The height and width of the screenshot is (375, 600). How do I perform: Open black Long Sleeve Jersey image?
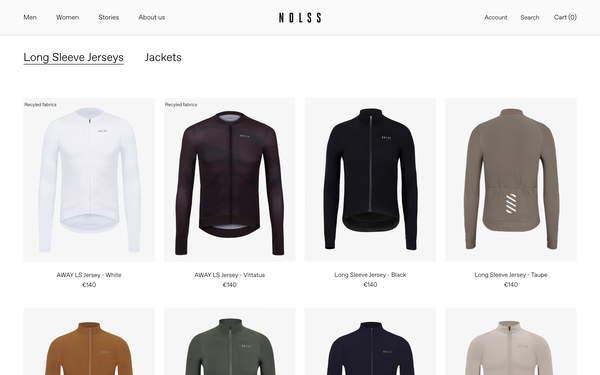coord(370,180)
